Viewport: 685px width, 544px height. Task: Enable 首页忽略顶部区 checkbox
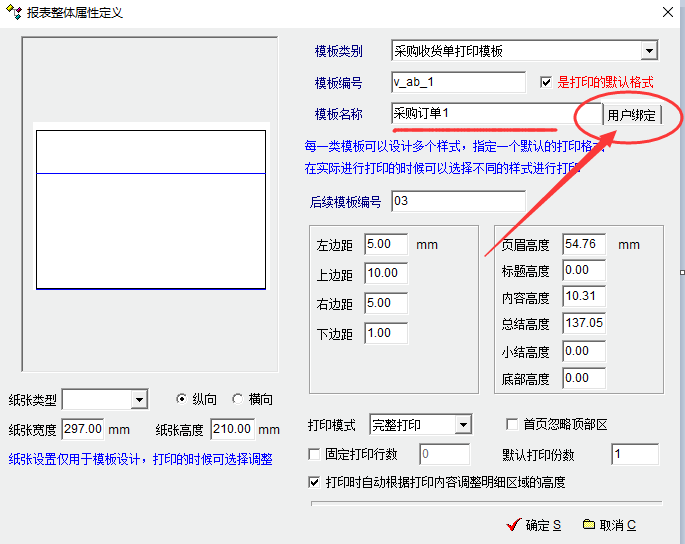point(513,425)
